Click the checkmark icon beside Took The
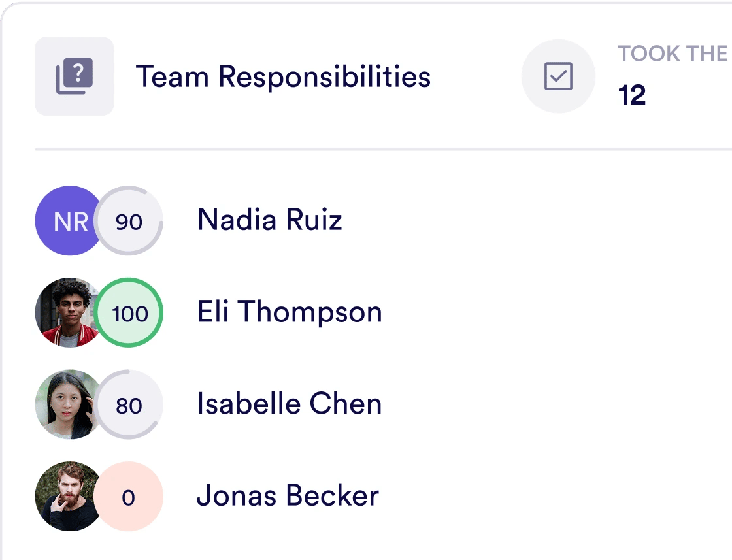Screen dimensions: 732x560 point(558,76)
